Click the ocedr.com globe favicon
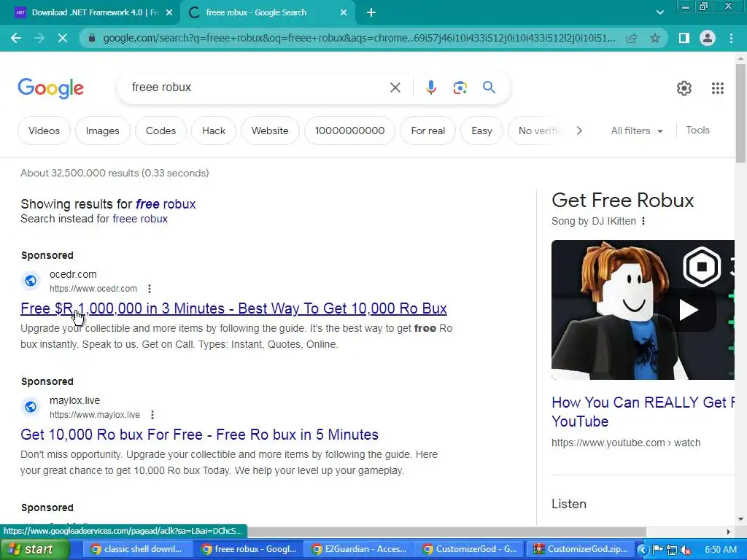 pos(31,281)
